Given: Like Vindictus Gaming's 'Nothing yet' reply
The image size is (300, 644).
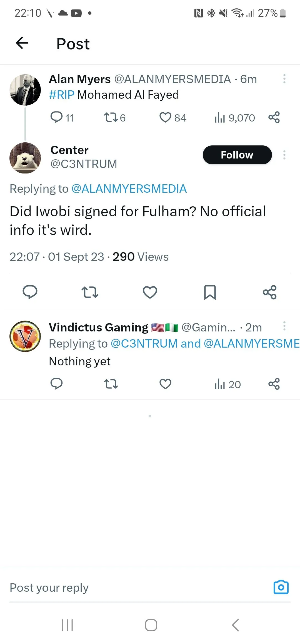Looking at the screenshot, I should click(x=166, y=384).
